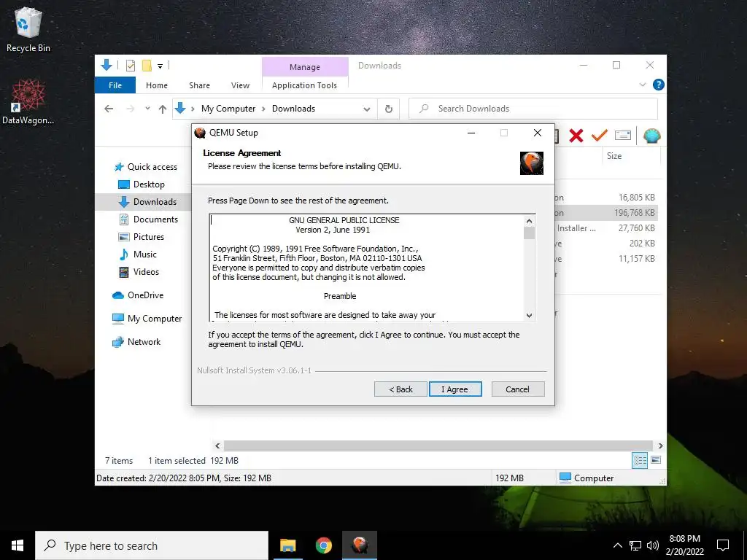Screen dimensions: 747x560
Task: Open the Application Tools tab
Action: (x=304, y=85)
